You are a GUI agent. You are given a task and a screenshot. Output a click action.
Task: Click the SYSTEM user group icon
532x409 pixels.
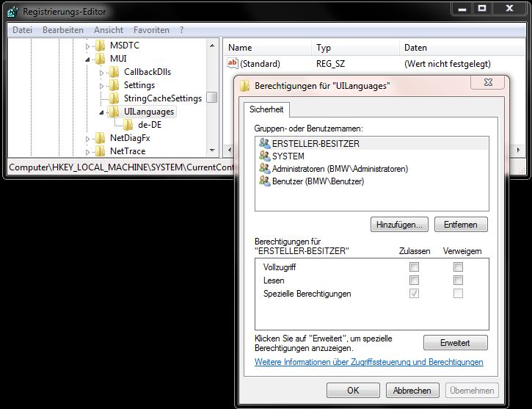click(265, 156)
